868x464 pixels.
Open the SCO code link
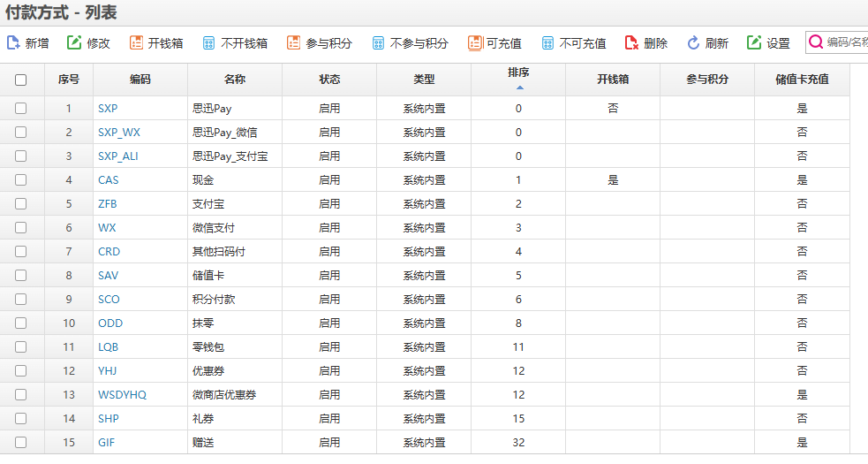(109, 299)
